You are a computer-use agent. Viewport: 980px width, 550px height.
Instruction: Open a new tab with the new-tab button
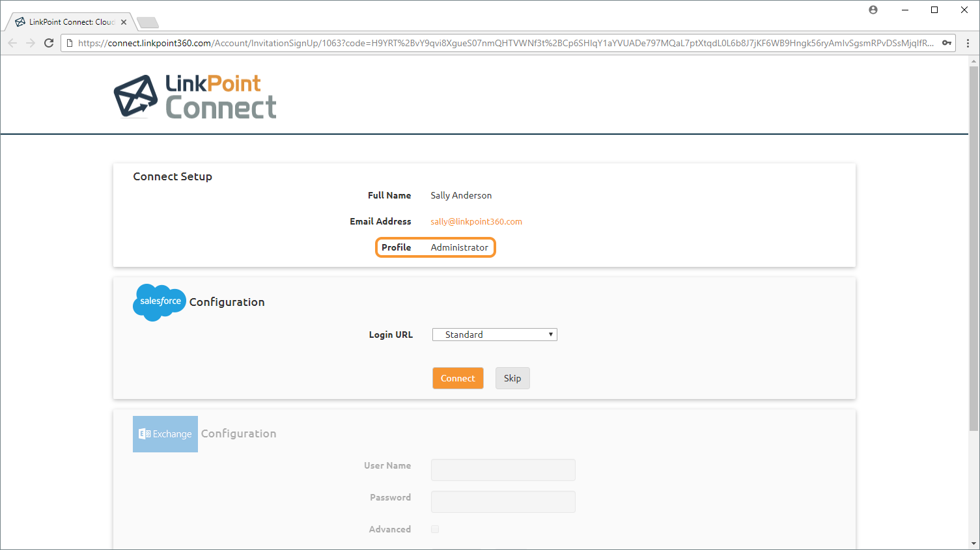point(148,23)
